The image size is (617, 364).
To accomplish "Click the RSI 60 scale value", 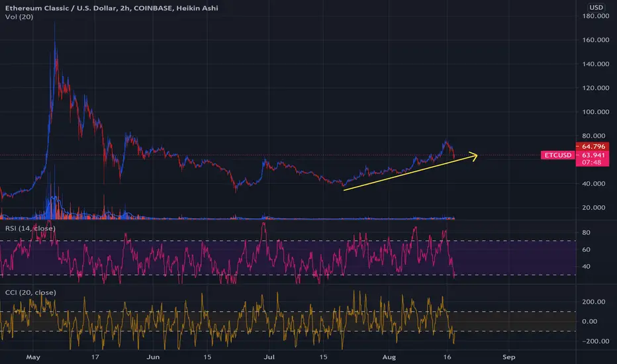I will [586, 250].
